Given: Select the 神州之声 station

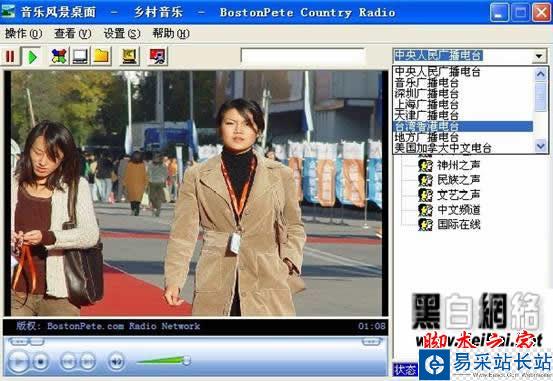Looking at the screenshot, I should coord(458,165).
